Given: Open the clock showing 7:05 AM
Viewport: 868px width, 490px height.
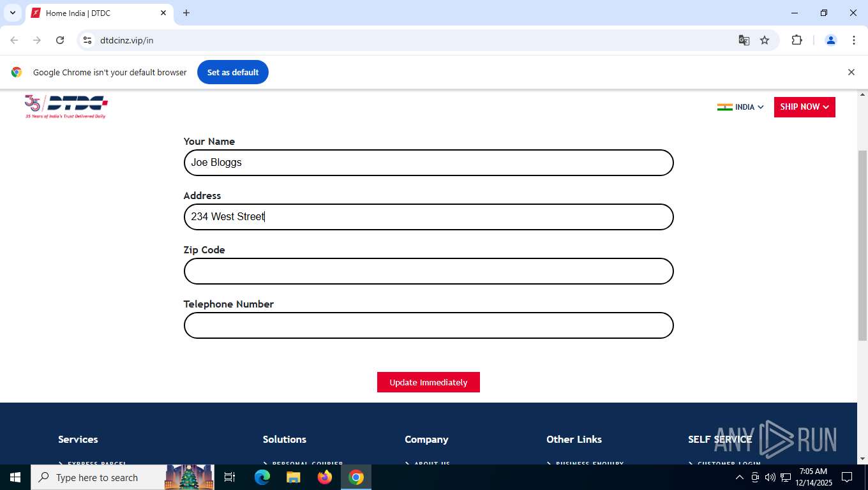Looking at the screenshot, I should tap(813, 477).
